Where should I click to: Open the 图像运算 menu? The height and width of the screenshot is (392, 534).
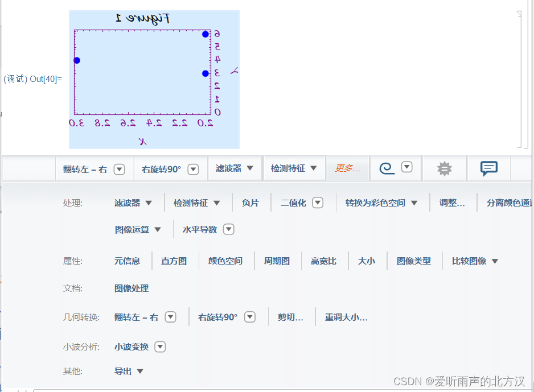[138, 230]
